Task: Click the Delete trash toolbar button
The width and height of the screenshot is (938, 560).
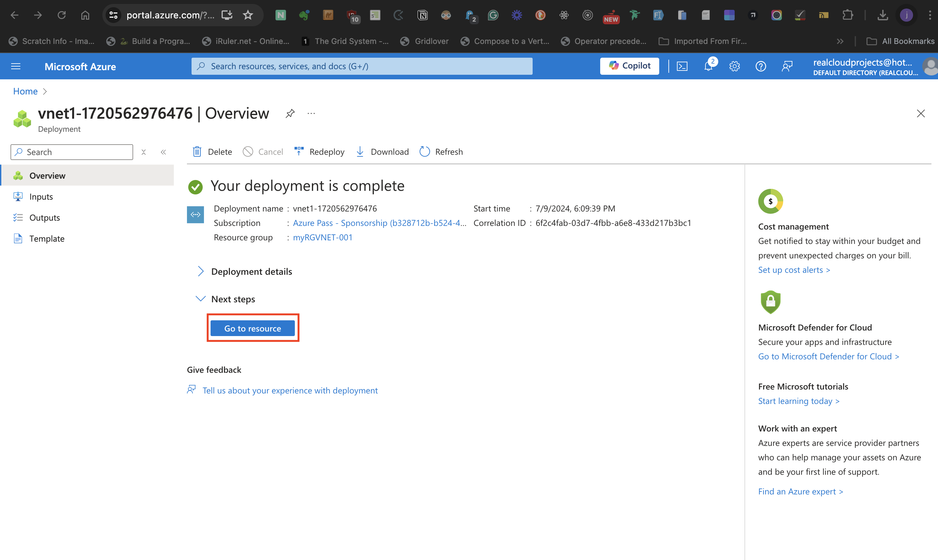Action: [212, 152]
